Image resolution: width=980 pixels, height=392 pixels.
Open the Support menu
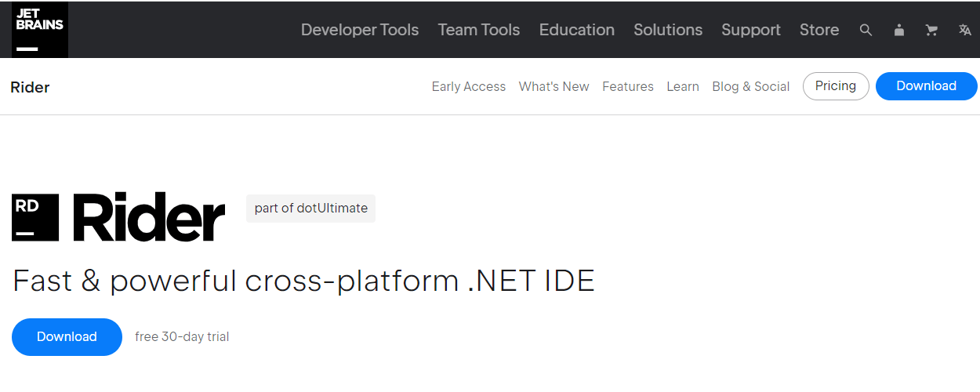pyautogui.click(x=751, y=30)
